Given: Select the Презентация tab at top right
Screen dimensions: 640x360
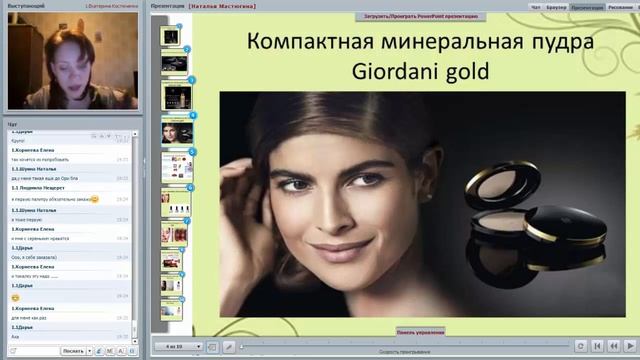Looking at the screenshot, I should pyautogui.click(x=587, y=7).
